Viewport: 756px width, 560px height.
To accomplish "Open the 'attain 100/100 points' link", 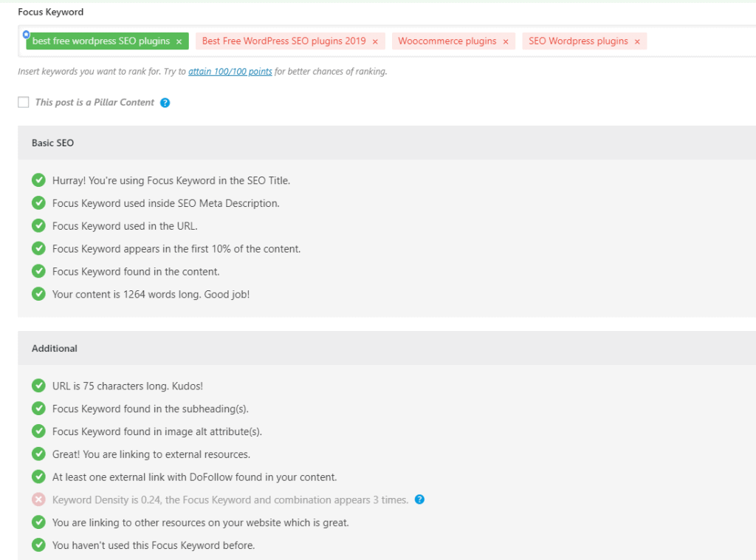I will [x=230, y=72].
